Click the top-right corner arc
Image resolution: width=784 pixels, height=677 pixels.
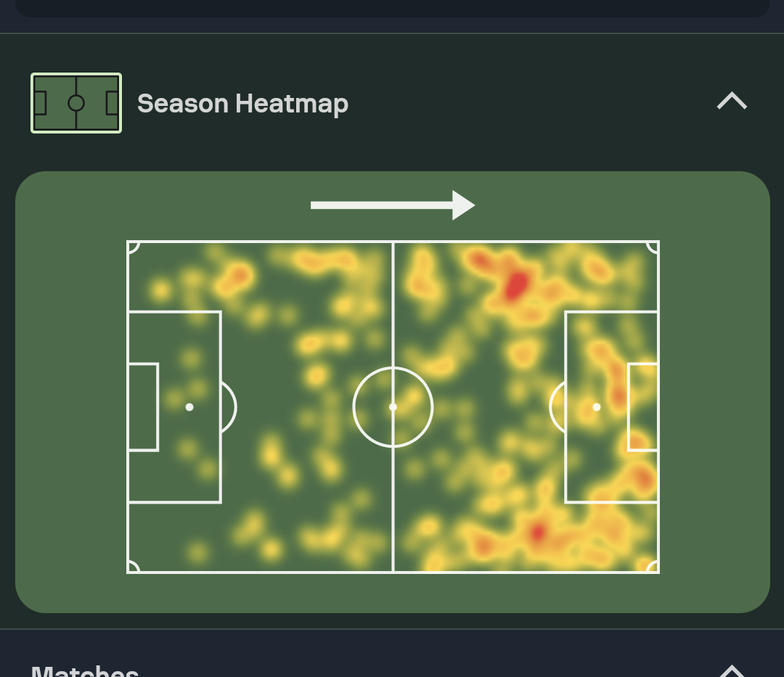click(653, 247)
